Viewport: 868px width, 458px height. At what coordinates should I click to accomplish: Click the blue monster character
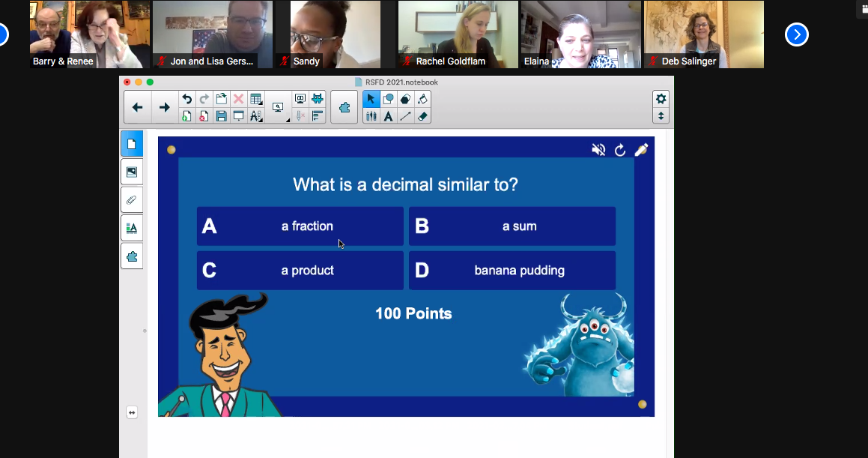579,345
